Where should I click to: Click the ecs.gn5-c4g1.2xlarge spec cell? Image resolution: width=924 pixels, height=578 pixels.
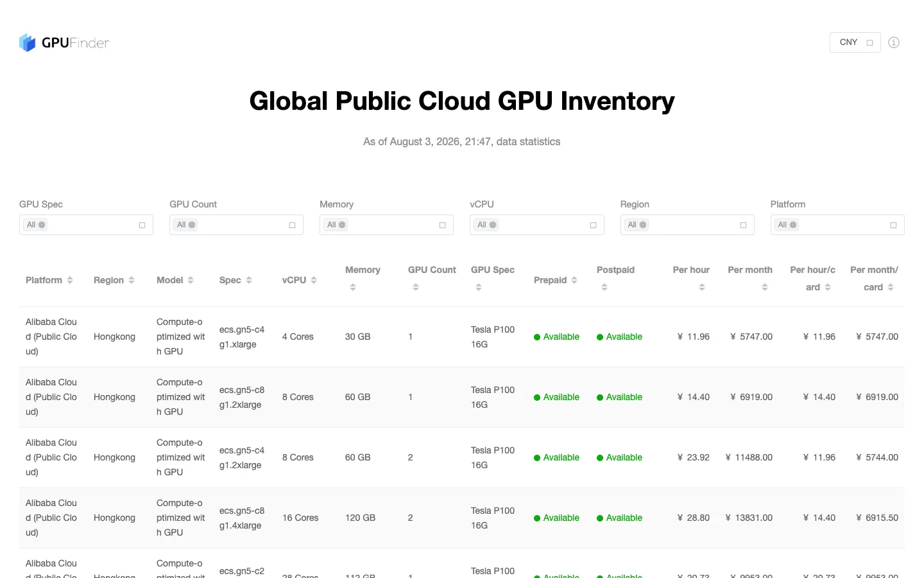[x=242, y=457]
